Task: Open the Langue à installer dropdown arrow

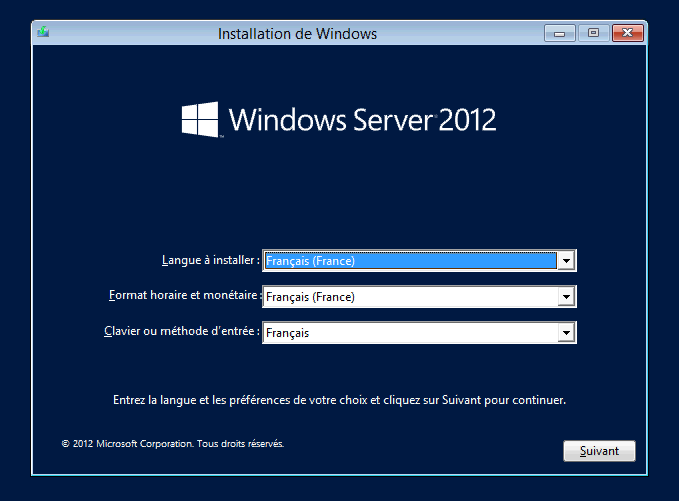Action: (566, 261)
